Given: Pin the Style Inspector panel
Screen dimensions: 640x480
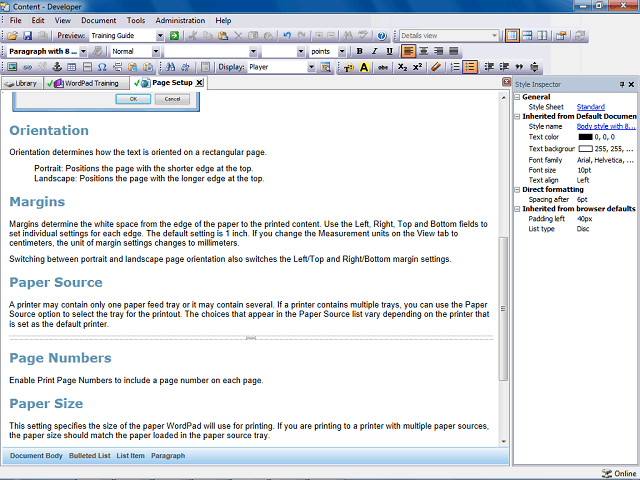Looking at the screenshot, I should point(622,84).
